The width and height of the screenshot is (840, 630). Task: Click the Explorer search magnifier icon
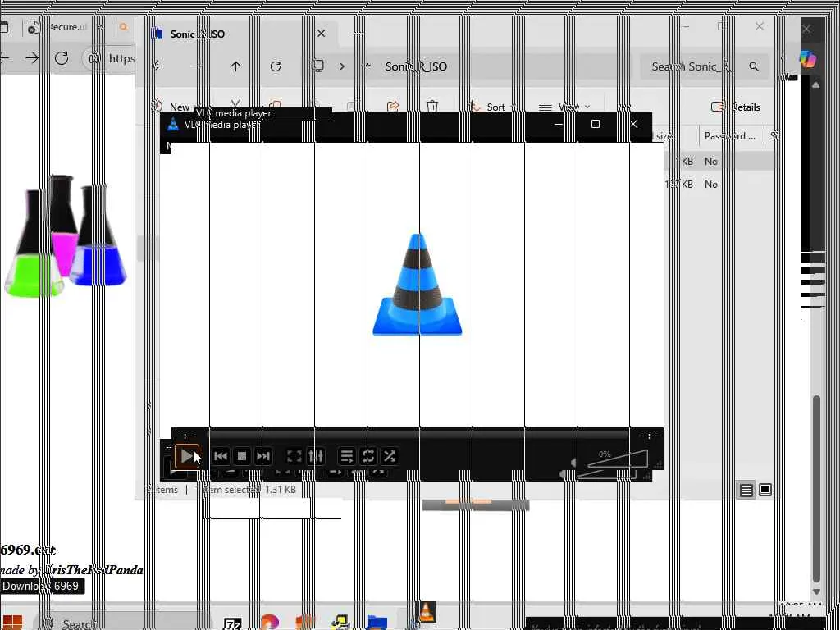pos(754,66)
